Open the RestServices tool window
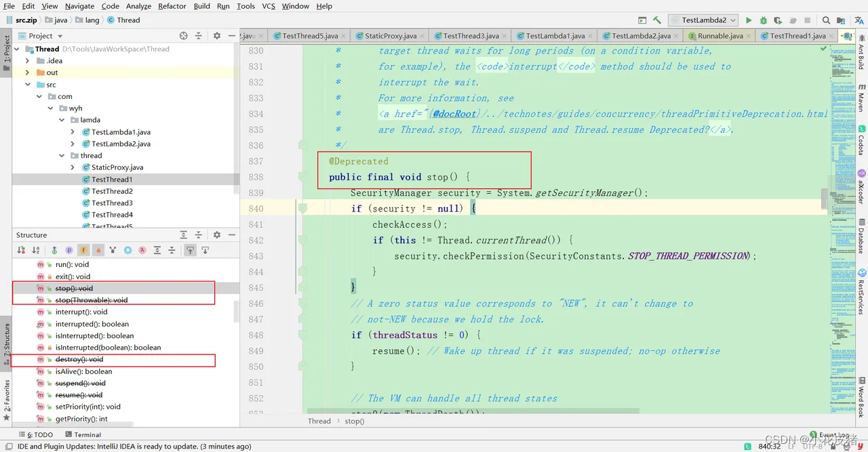Image resolution: width=868 pixels, height=452 pixels. coord(861,293)
